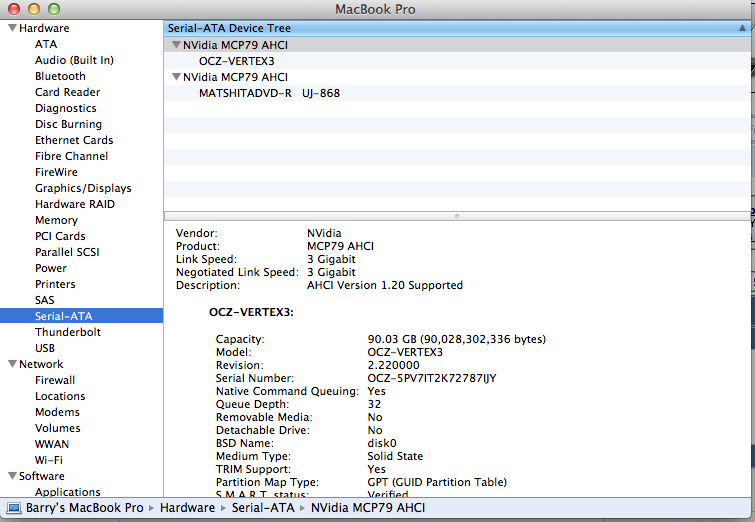Screen dimensions: 755x522
Task: Select highlighted Serial-ATA sidebar entry
Action: (81, 316)
